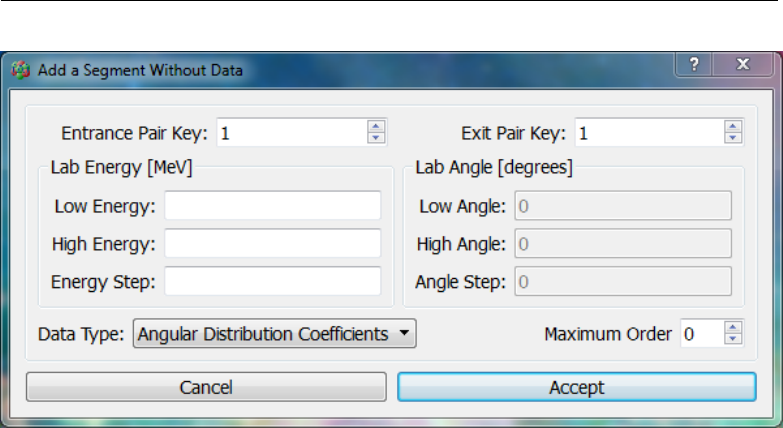The width and height of the screenshot is (783, 428).
Task: Focus the High Energy text box
Action: click(x=273, y=243)
